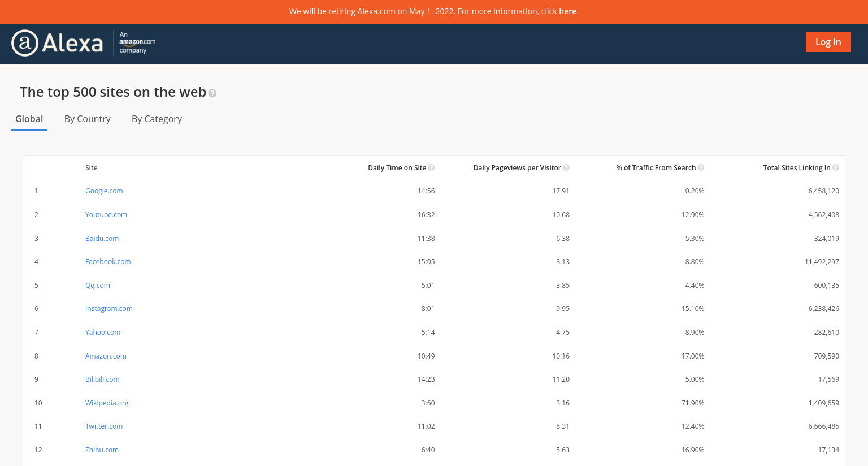Click Baidu's linking sites value 324,019
This screenshot has height=466, width=868.
(827, 239)
